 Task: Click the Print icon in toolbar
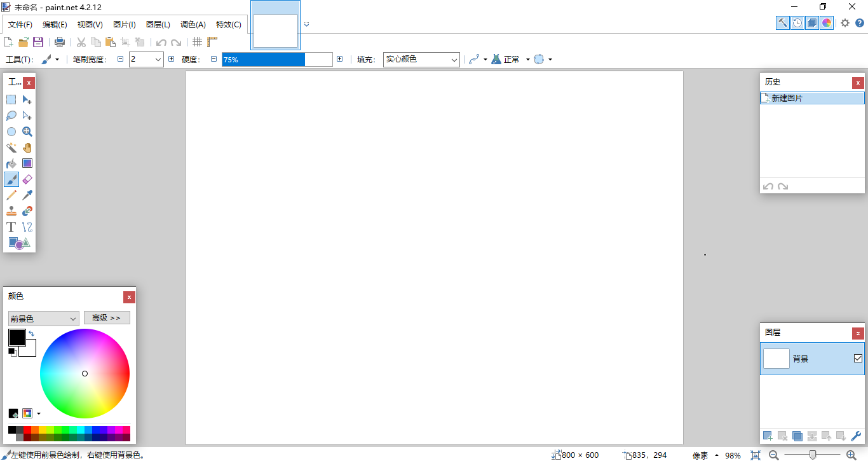[x=60, y=42]
